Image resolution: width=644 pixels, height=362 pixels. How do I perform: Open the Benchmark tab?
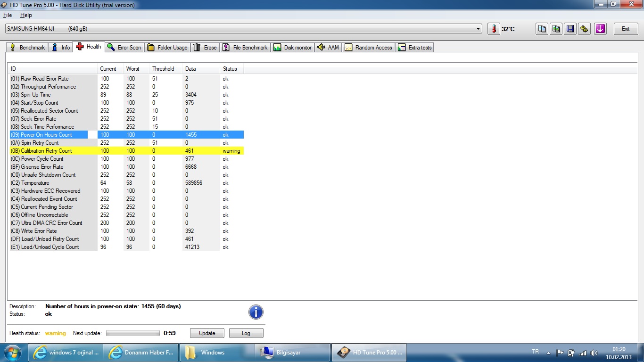27,47
